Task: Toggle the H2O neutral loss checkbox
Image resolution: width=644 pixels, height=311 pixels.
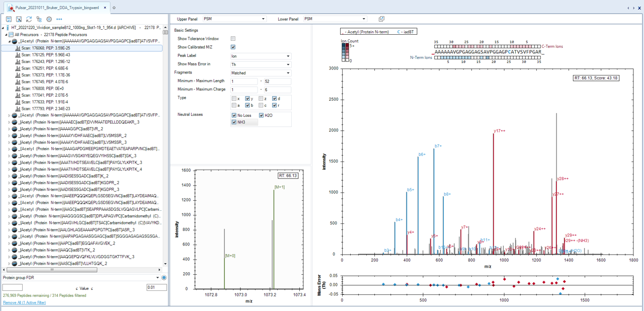Action: 261,115
